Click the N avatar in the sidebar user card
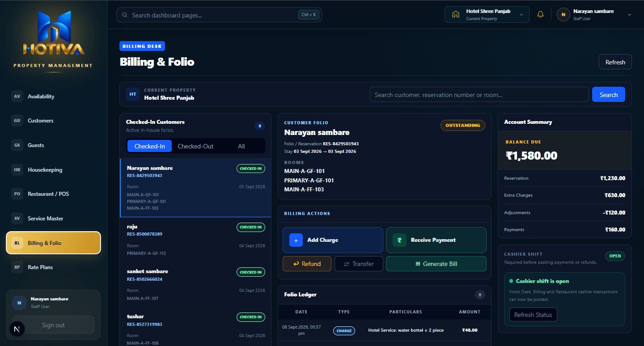 (19, 303)
